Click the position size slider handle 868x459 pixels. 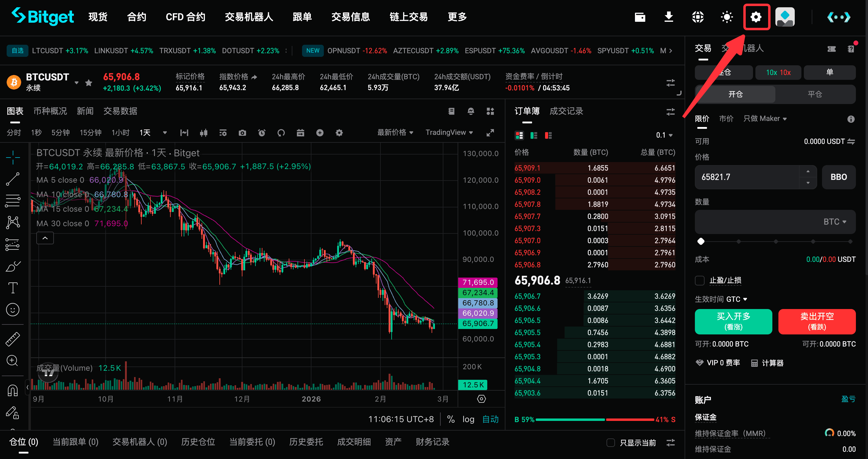point(701,241)
